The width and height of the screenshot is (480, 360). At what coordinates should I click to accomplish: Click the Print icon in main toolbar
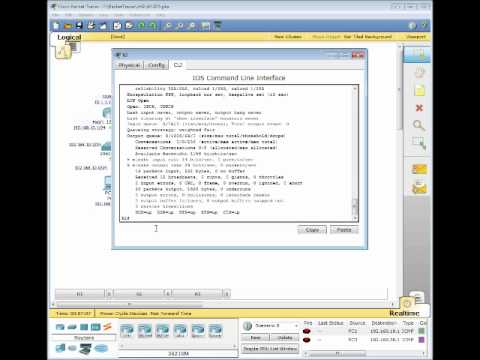[x=91, y=25]
